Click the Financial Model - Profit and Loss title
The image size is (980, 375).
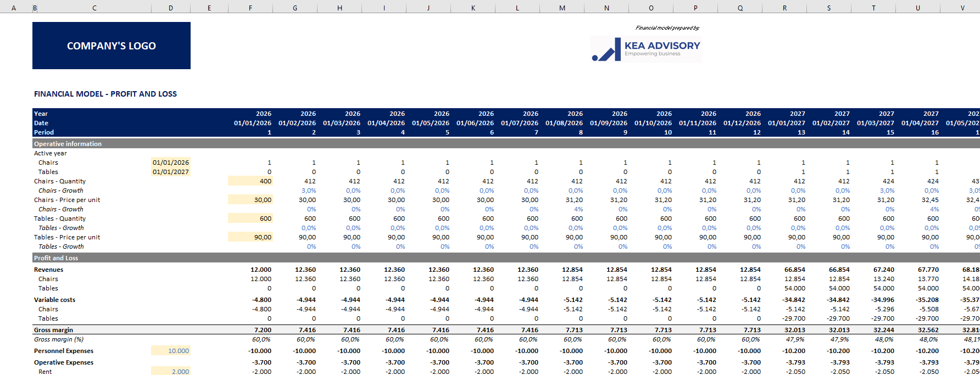tap(105, 94)
